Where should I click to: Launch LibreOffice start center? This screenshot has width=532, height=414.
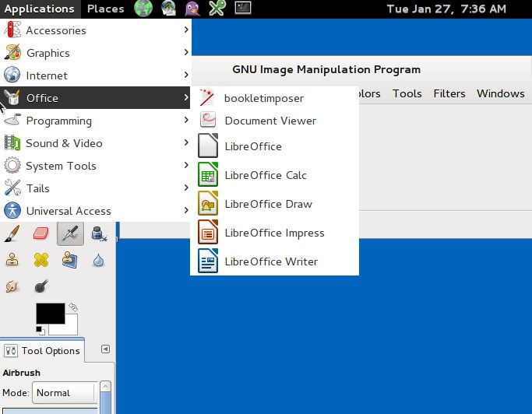coord(274,146)
